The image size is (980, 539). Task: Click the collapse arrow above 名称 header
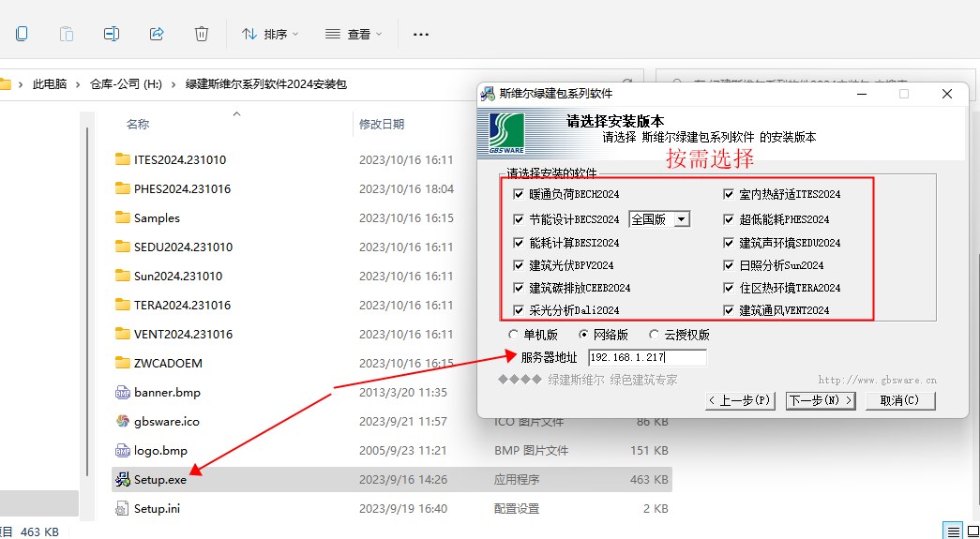click(236, 113)
